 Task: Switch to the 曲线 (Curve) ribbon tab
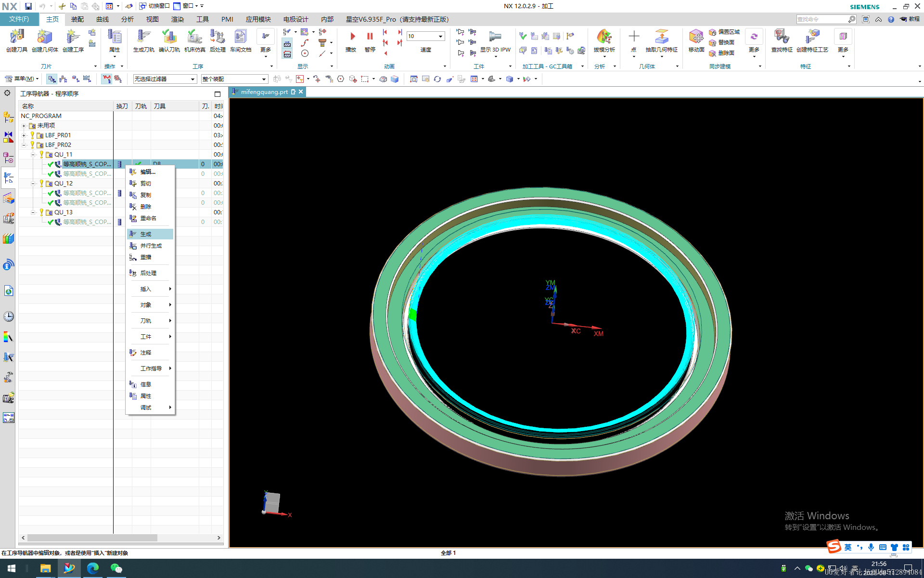coord(103,19)
